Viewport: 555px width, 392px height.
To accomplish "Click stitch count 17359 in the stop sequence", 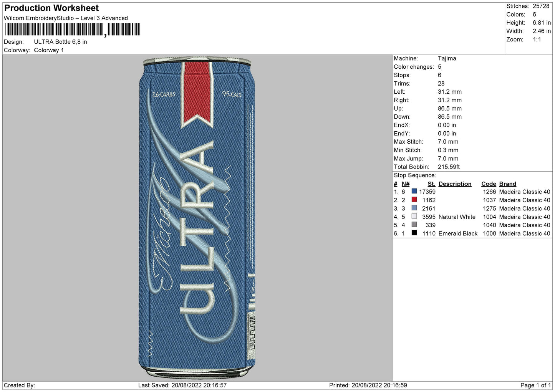I will pos(427,192).
